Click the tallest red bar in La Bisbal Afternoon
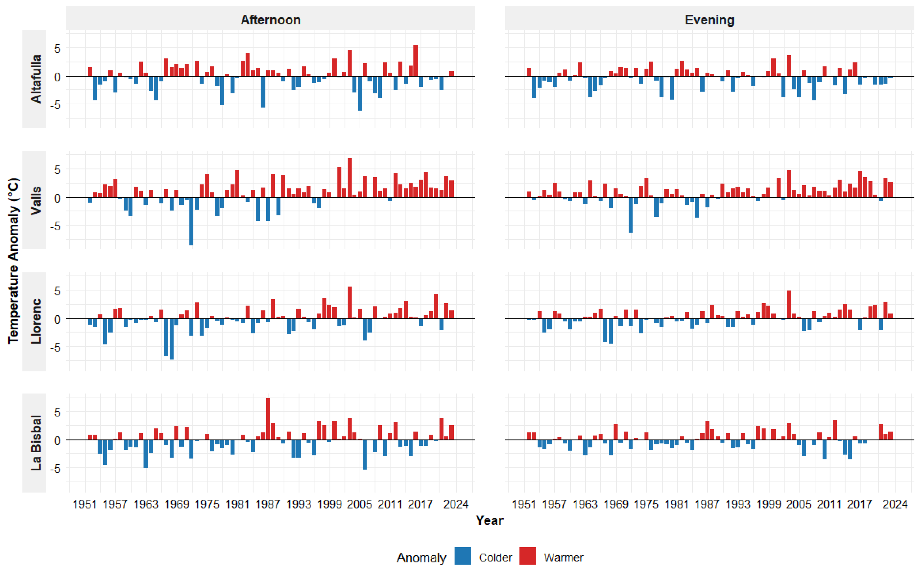Screen dimensions: 924x571 coord(268,419)
